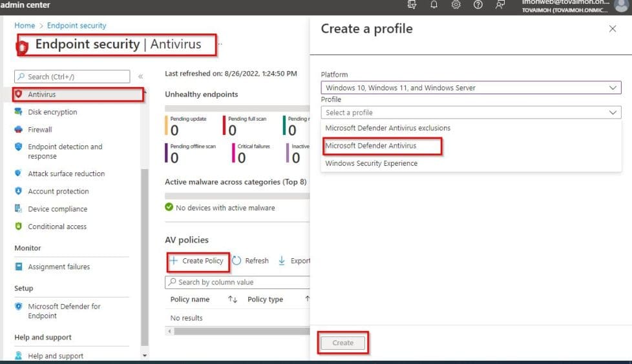The height and width of the screenshot is (364, 632).
Task: Click the Help and support person icon
Action: click(18, 356)
